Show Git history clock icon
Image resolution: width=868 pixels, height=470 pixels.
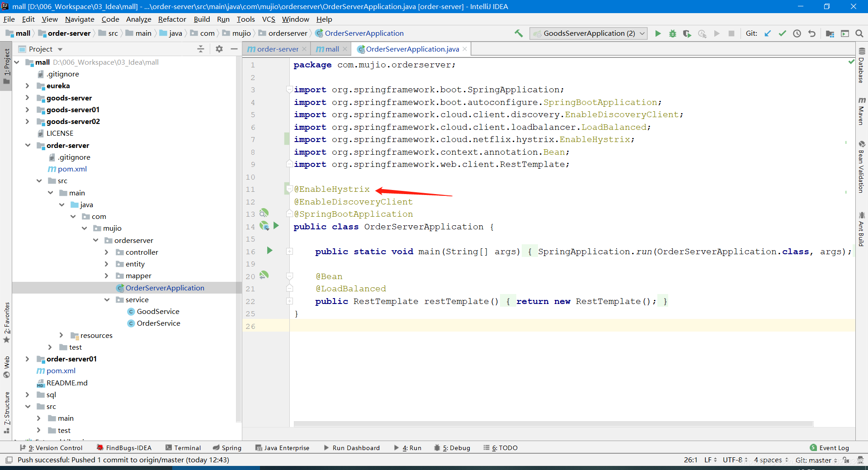coord(797,33)
